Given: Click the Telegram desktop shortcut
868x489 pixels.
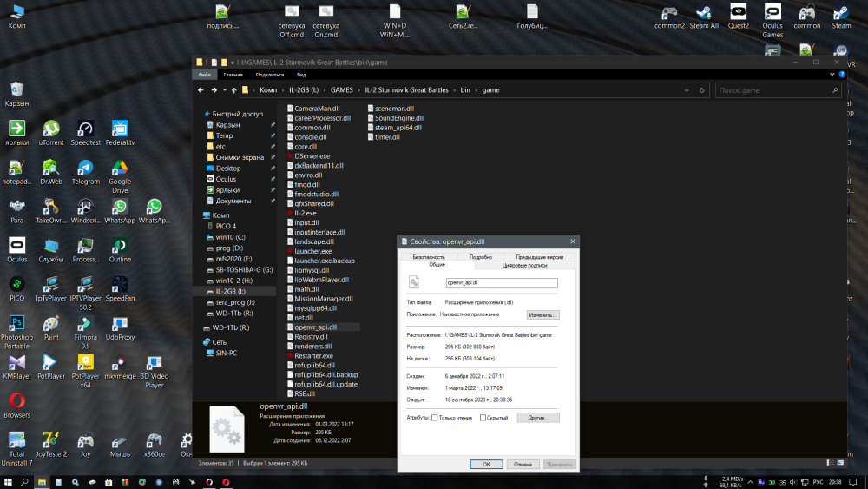Looking at the screenshot, I should [85, 169].
